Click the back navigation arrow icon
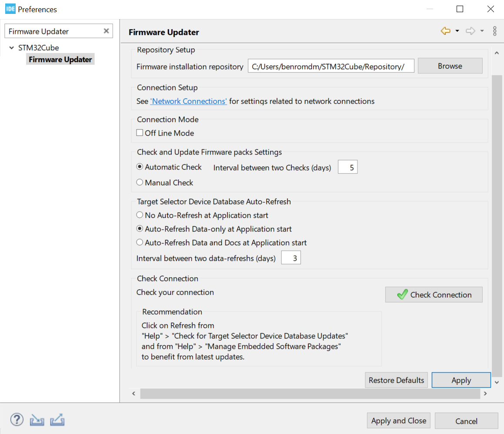The width and height of the screenshot is (504, 434). (445, 31)
